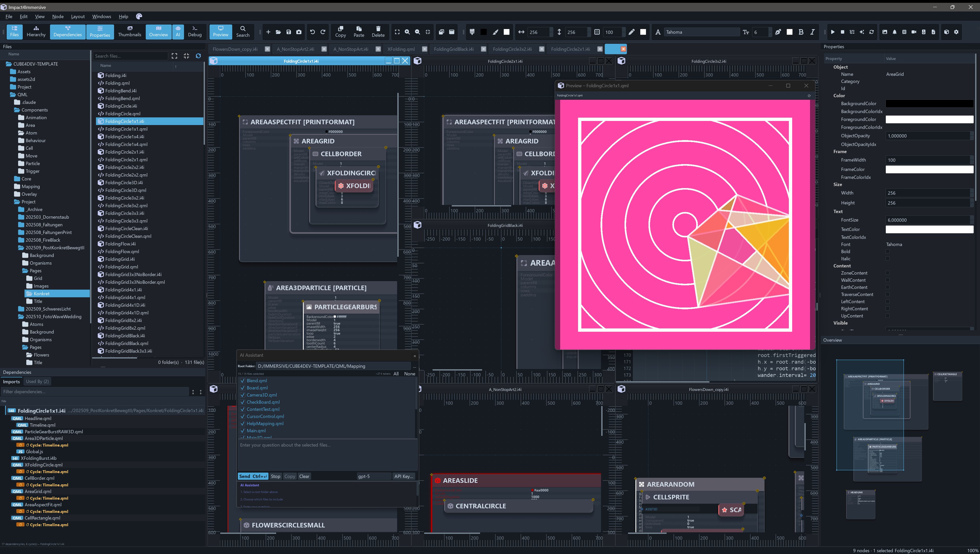Collapse the CUBE4DEV-TEMPLATE root folder
Image resolution: width=980 pixels, height=554 pixels.
8,64
